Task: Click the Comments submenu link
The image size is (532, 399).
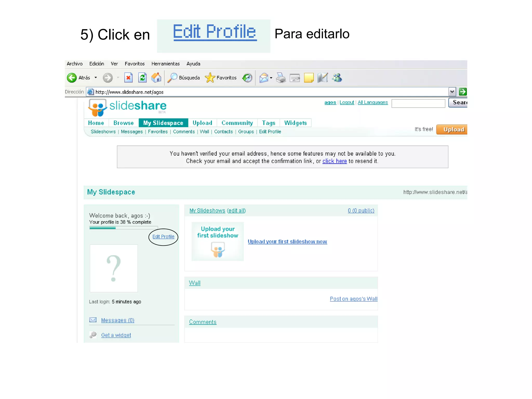Action: click(x=184, y=132)
